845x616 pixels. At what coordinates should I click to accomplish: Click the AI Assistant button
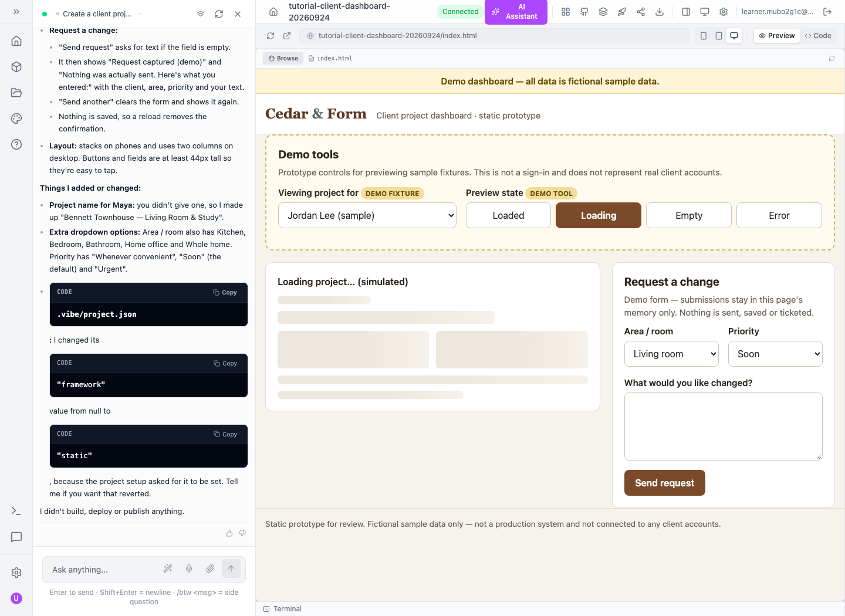(x=516, y=12)
